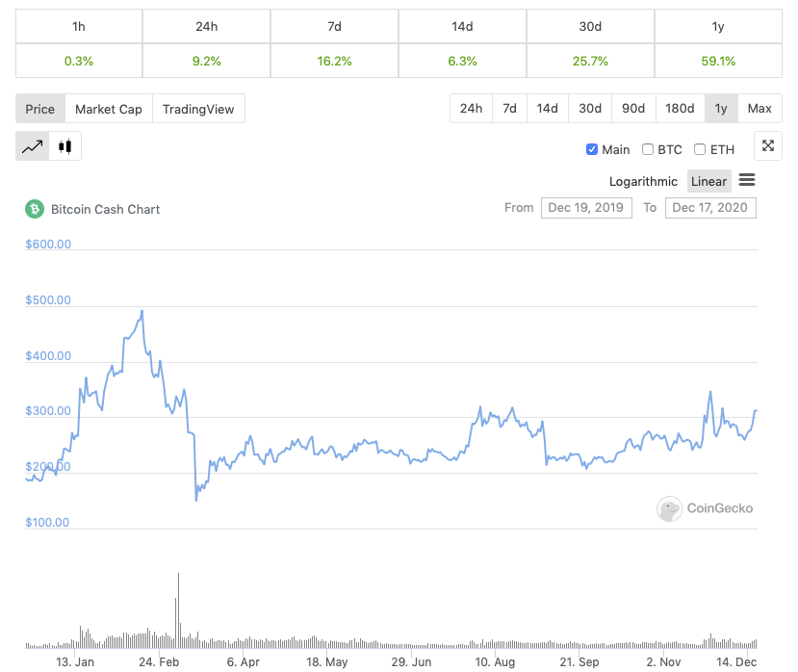Click the 29. Jun axis label
The width and height of the screenshot is (798, 672).
pos(411,661)
